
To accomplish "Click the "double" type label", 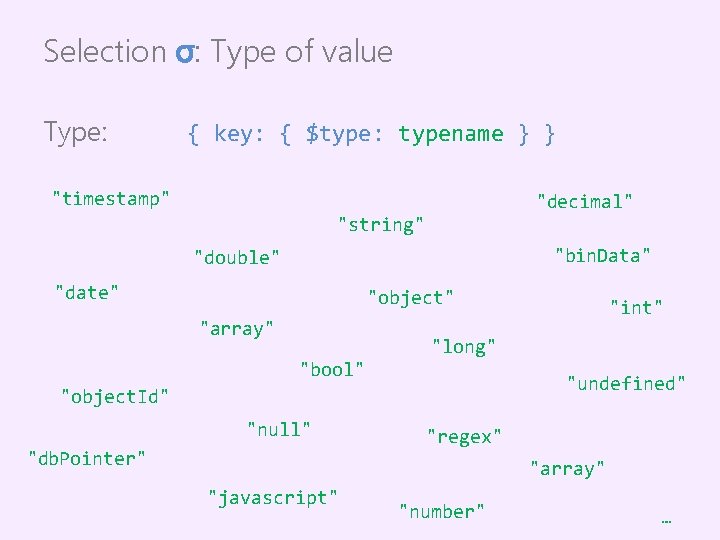I will pos(237,258).
